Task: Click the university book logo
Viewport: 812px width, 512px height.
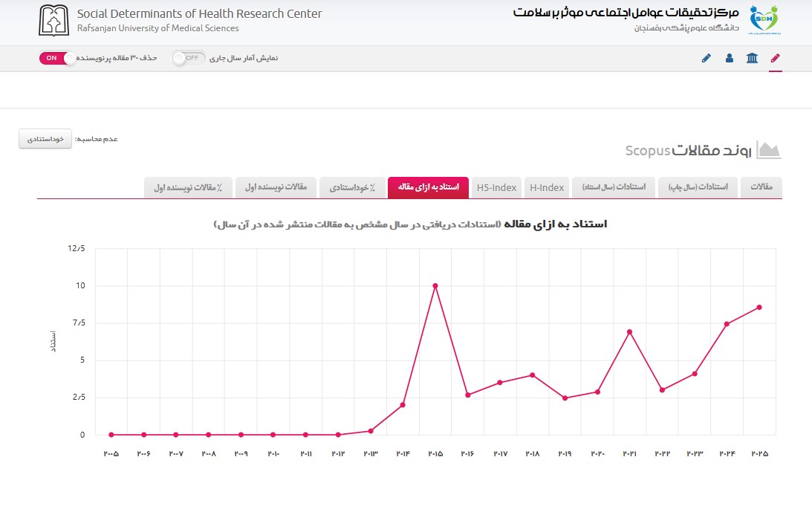Action: 53,21
